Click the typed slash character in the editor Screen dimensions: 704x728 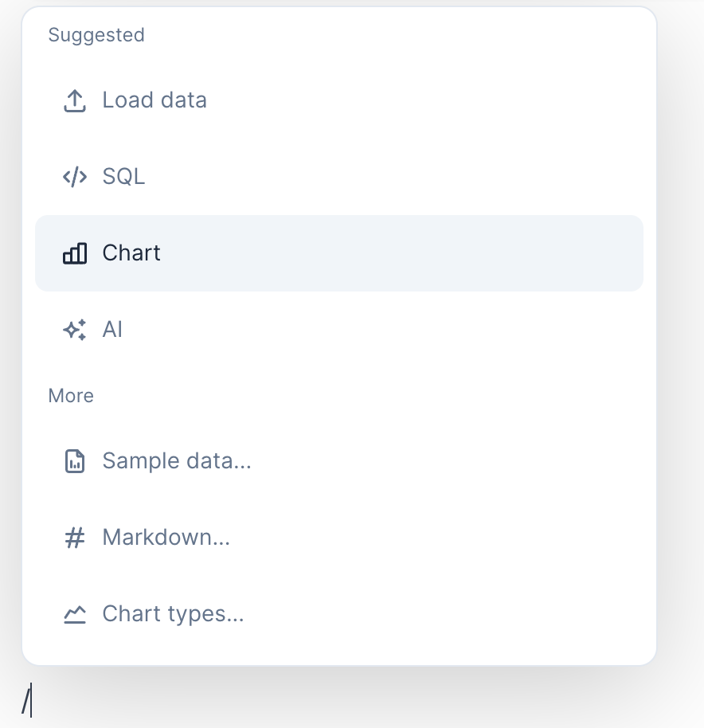point(25,700)
